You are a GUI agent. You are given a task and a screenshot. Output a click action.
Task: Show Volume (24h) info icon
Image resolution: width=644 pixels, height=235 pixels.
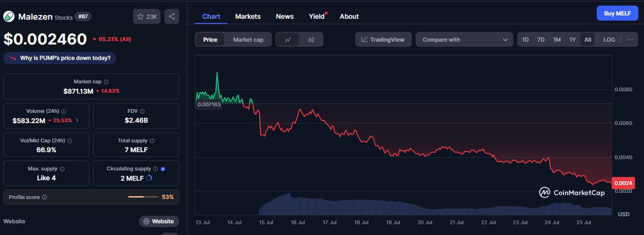click(x=64, y=111)
